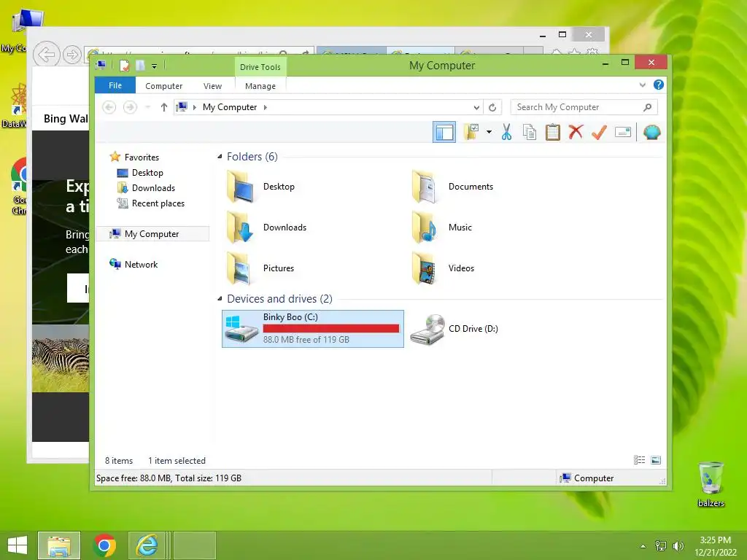The width and height of the screenshot is (747, 560).
Task: Select the Music folder
Action: (442, 227)
